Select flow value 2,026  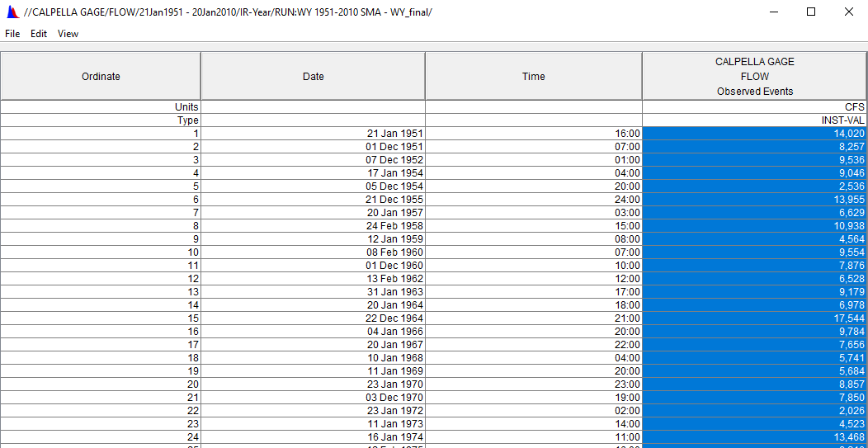(754, 410)
